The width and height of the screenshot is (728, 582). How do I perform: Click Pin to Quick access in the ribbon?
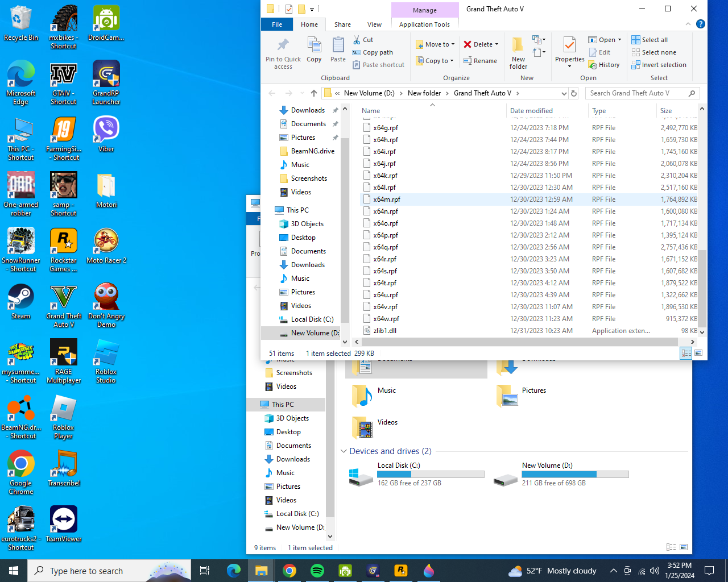click(x=283, y=53)
